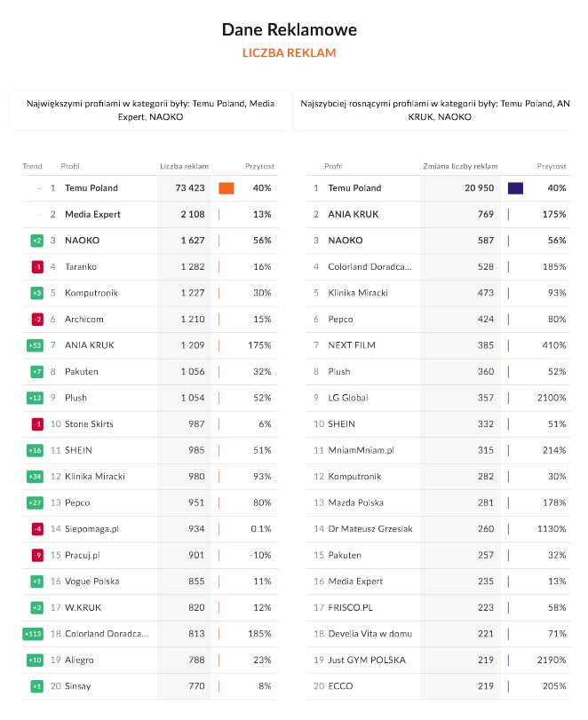Viewport: 588px width, 720px height.
Task: Click the +27 trend badge for Pepco
Action: [x=36, y=502]
